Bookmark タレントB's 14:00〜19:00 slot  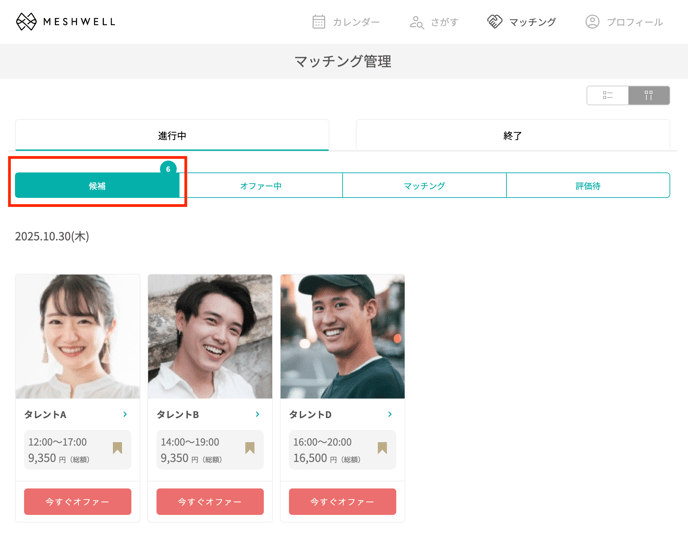point(249,449)
